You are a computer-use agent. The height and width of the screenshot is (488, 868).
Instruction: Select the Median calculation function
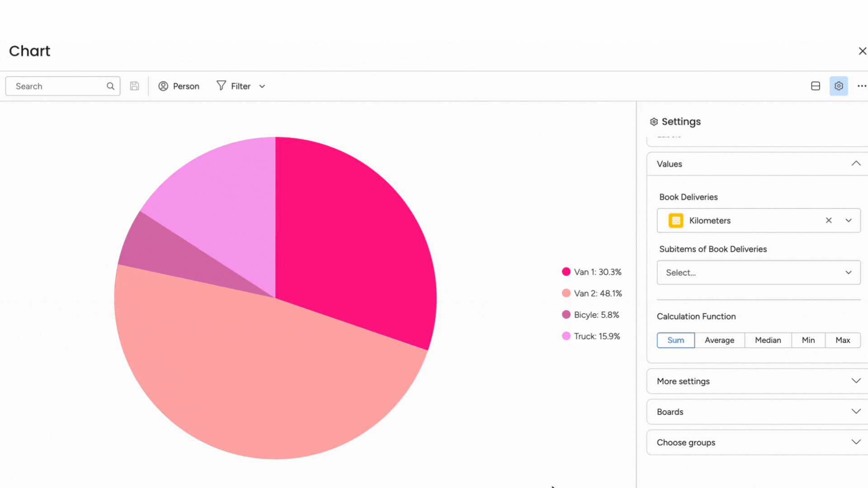click(x=768, y=340)
